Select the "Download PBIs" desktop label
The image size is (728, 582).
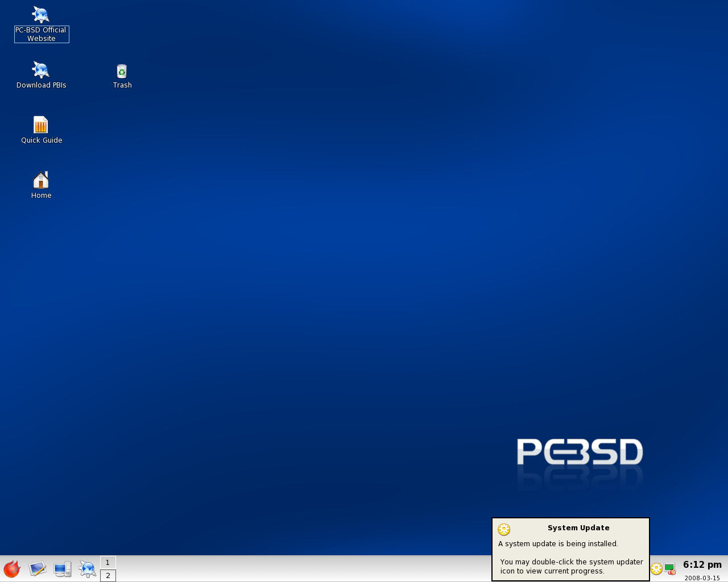point(42,85)
